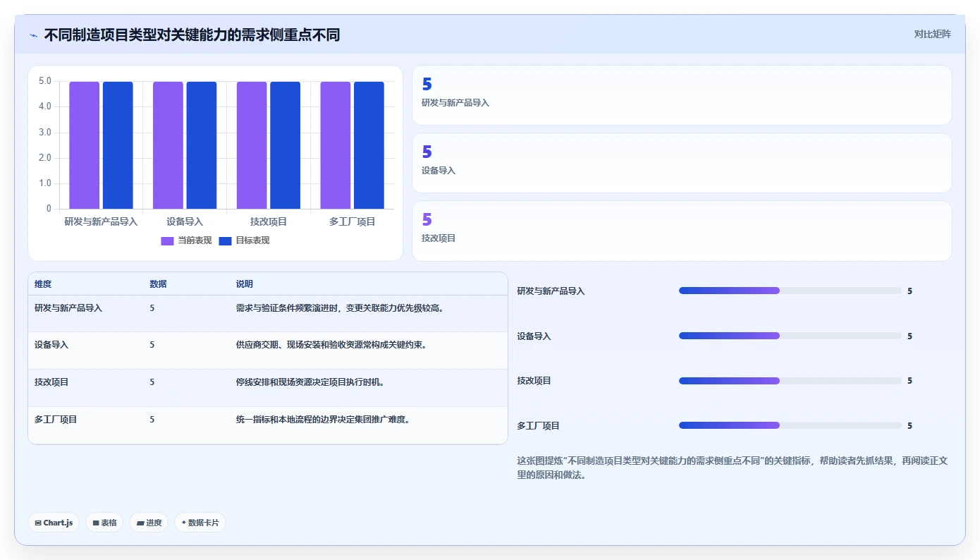Click the 技改项目 chart axis label
This screenshot has width=980, height=560.
click(269, 221)
